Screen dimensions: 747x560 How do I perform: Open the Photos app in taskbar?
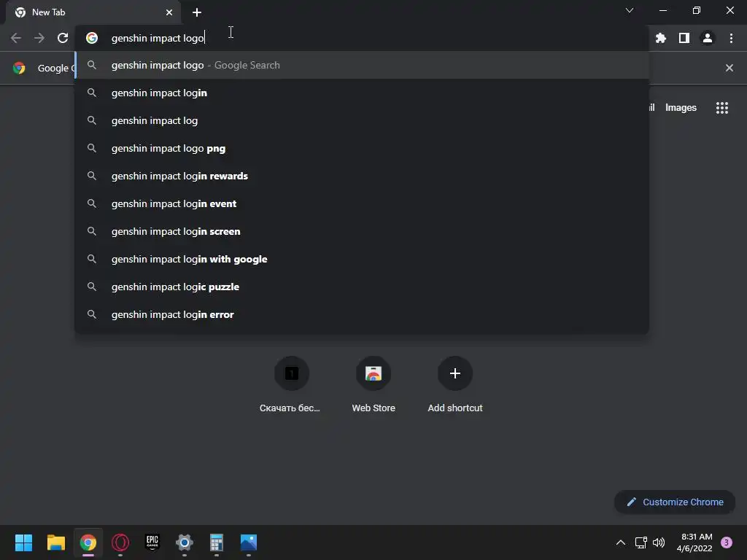pos(249,542)
